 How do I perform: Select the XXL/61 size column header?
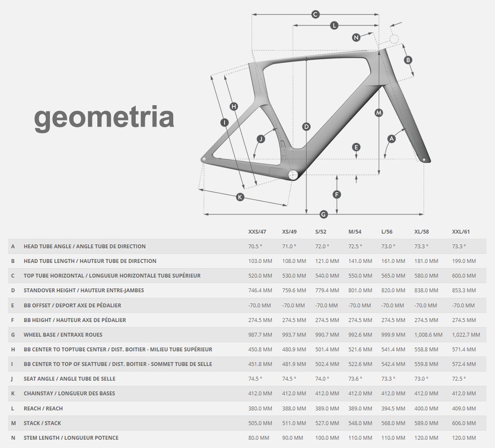[461, 231]
